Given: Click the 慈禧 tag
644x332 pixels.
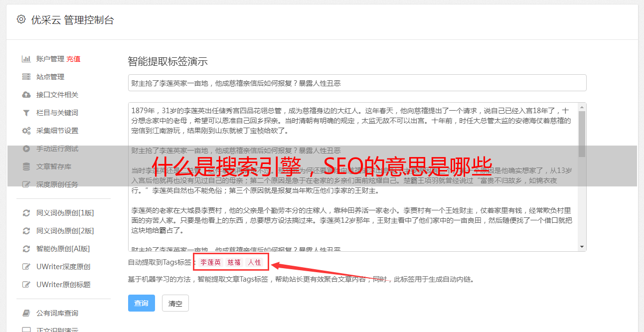Looking at the screenshot, I should point(234,262).
